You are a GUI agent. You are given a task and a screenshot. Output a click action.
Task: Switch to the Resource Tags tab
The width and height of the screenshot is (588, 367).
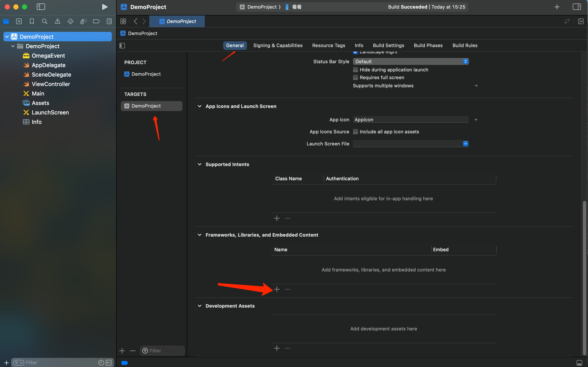pyautogui.click(x=329, y=46)
